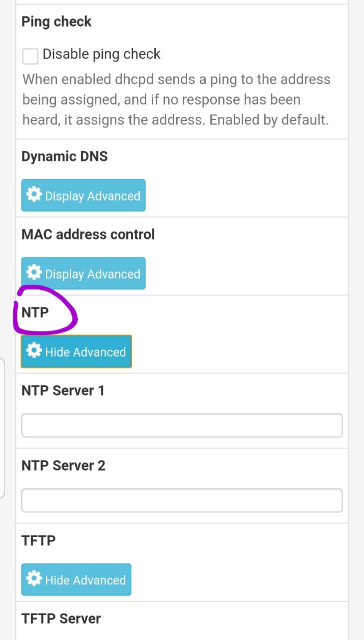Click the MAC address control heading
364x640 pixels.
[88, 234]
